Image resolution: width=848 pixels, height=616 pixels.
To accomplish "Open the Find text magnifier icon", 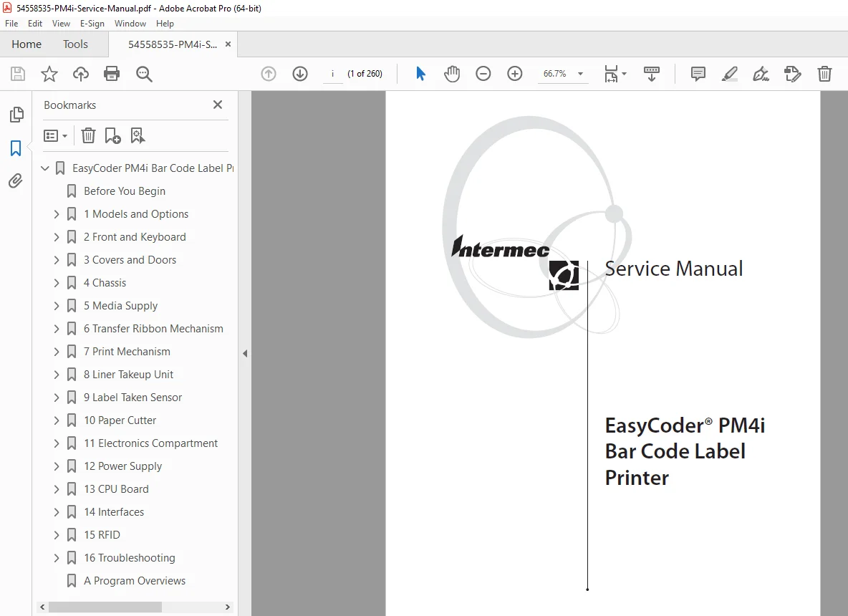I will 144,74.
